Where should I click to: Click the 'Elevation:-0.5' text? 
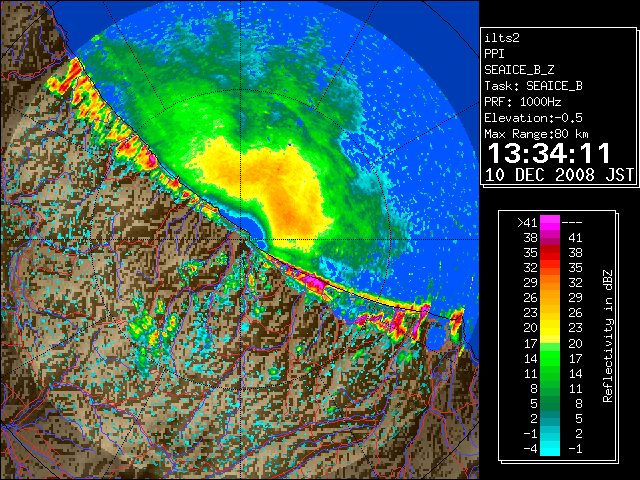tap(533, 118)
